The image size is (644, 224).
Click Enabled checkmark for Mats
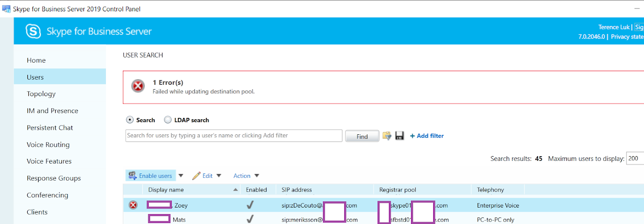[x=250, y=219]
